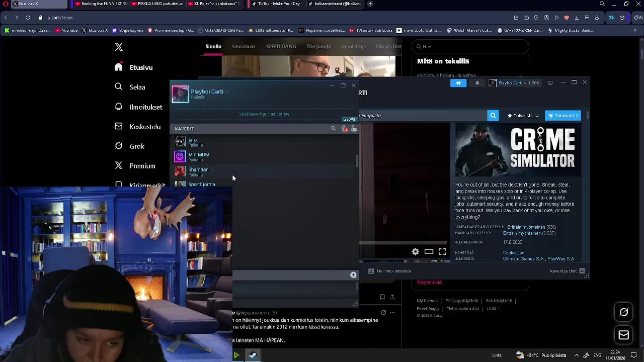
Task: Open Steam notifications bell
Action: click(477, 83)
